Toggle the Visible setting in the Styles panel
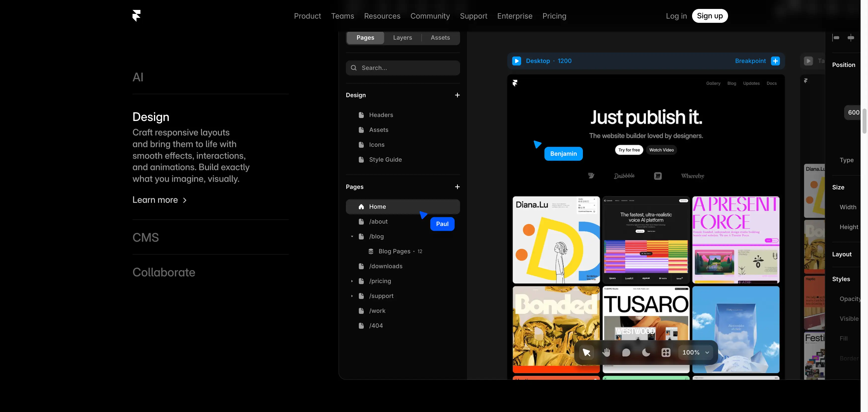 click(x=849, y=319)
